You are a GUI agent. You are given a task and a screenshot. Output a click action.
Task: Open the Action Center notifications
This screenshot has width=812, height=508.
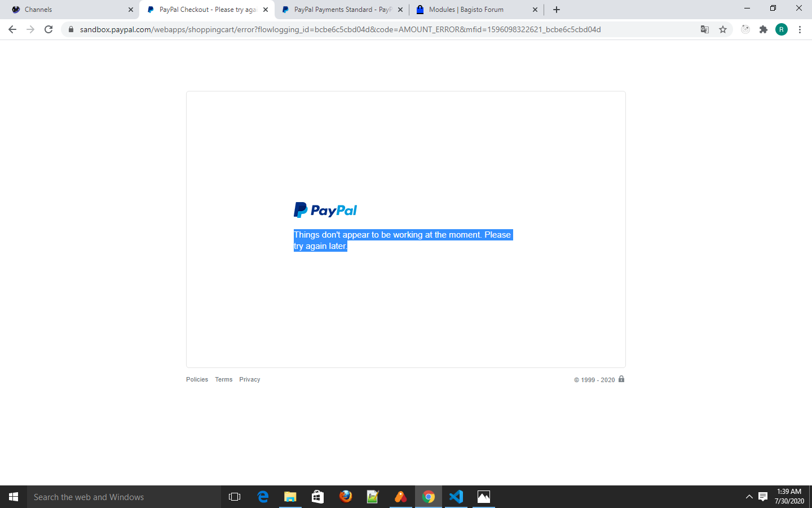pos(763,497)
